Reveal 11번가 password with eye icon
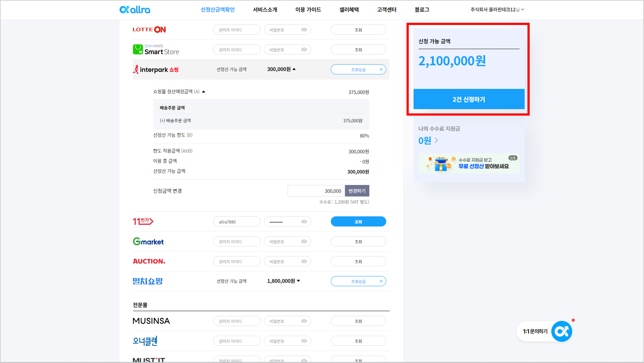This screenshot has width=644, height=363. click(x=304, y=221)
